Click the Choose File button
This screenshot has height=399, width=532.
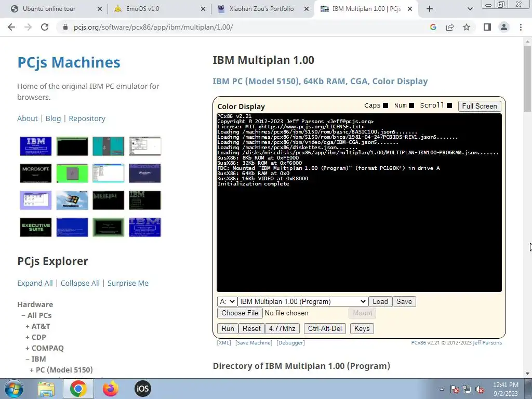(240, 313)
